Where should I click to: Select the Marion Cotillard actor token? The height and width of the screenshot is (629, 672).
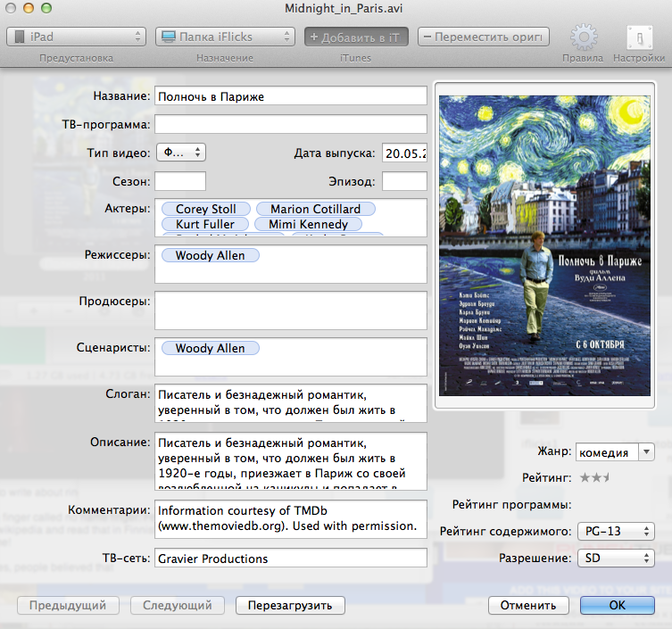tap(315, 209)
